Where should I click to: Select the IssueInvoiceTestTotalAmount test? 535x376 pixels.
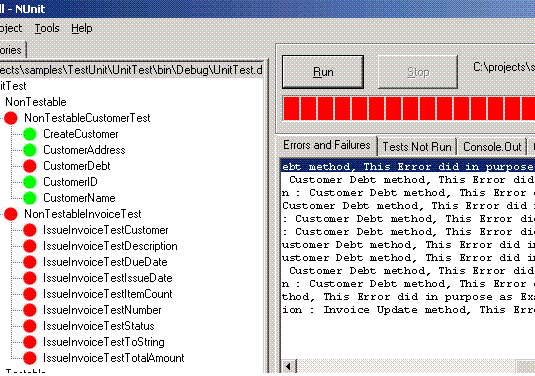[114, 358]
